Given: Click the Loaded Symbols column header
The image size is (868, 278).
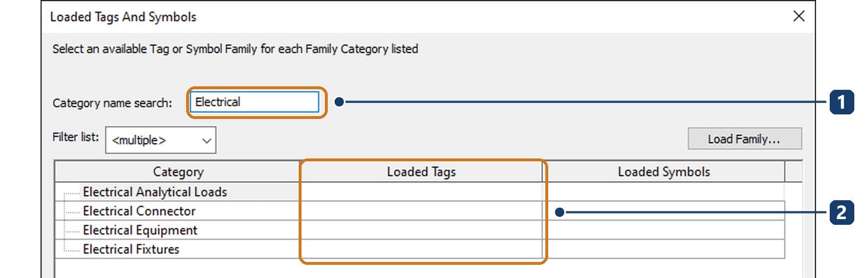Looking at the screenshot, I should (664, 172).
